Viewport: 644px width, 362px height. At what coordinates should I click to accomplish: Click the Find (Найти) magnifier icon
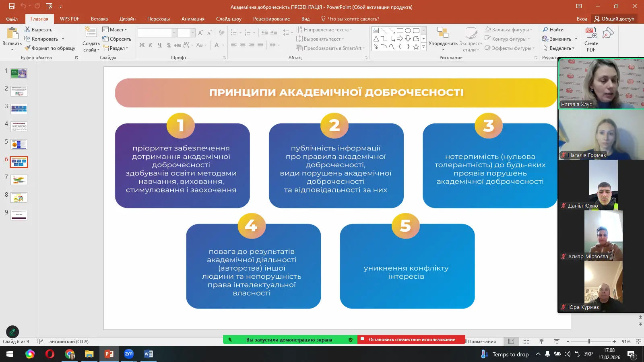[545, 30]
